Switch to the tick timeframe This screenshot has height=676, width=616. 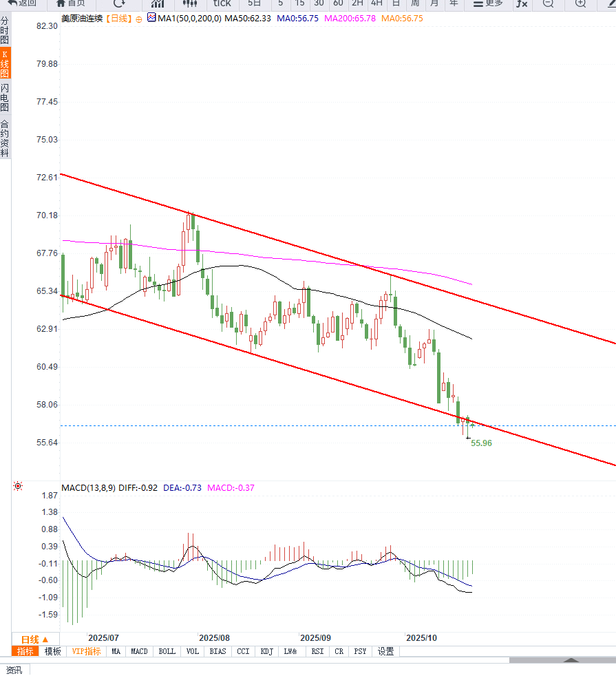[x=222, y=3]
